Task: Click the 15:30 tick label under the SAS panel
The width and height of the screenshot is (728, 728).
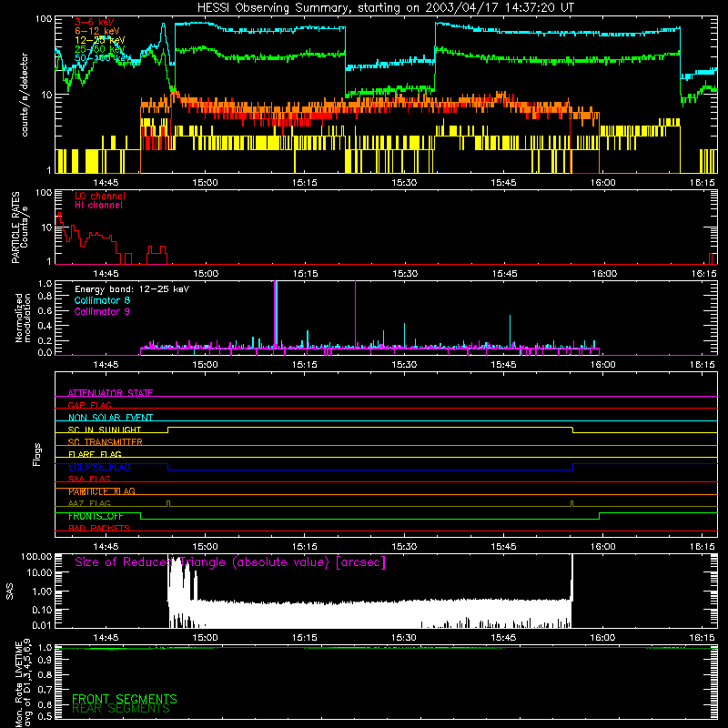Action: (404, 638)
